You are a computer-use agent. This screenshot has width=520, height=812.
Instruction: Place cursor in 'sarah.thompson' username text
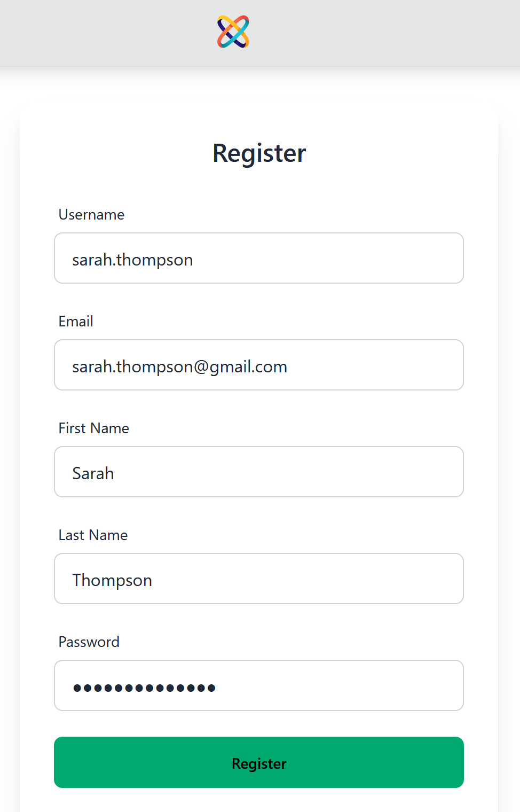coord(132,260)
